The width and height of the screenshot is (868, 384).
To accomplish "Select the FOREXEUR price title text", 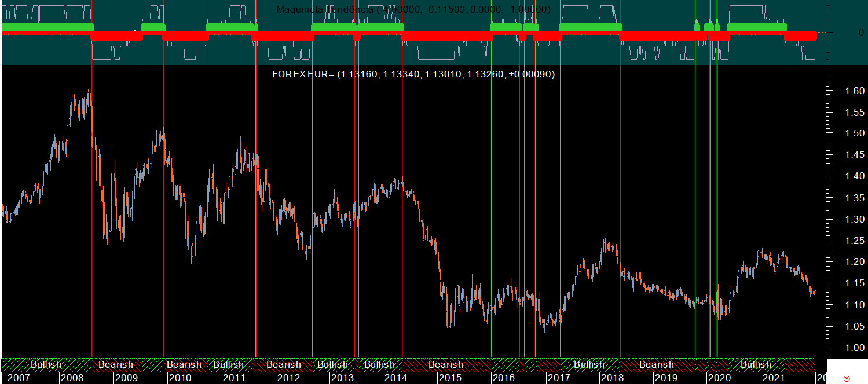I will pos(413,74).
